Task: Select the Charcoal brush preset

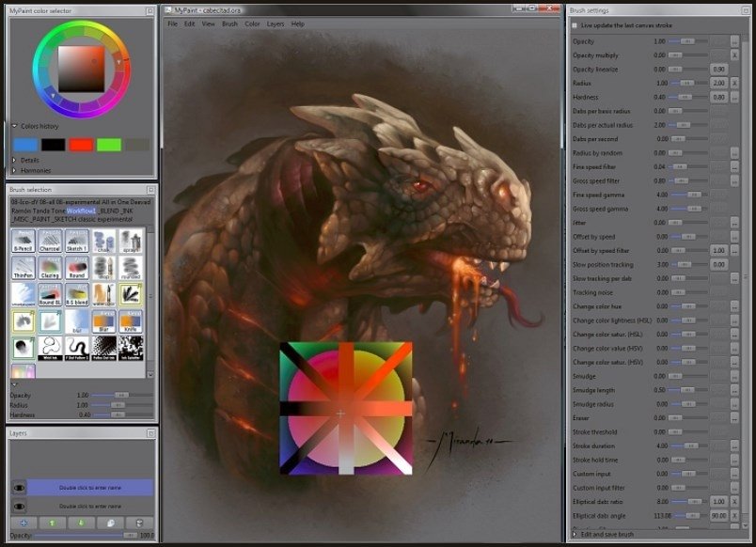Action: 51,242
